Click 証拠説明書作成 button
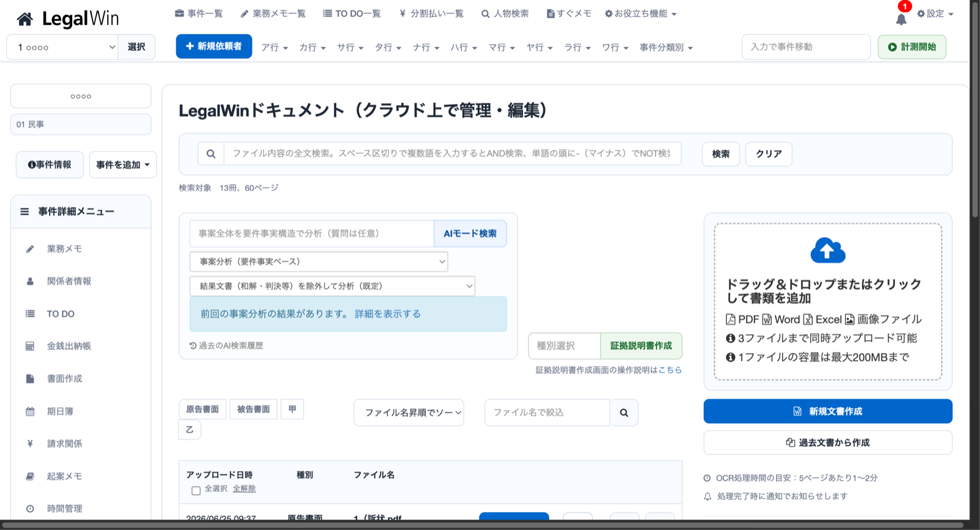The height and width of the screenshot is (530, 980). pos(641,346)
